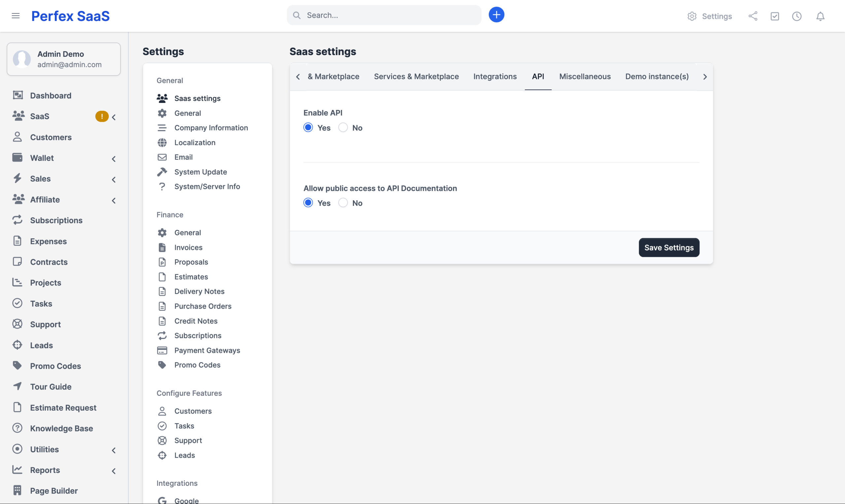Image resolution: width=845 pixels, height=504 pixels.
Task: Switch to the Miscellaneous tab
Action: [x=585, y=77]
